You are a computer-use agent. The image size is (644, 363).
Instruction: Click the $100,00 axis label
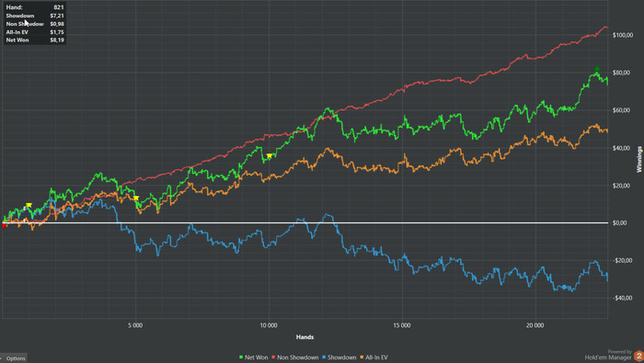coord(623,35)
